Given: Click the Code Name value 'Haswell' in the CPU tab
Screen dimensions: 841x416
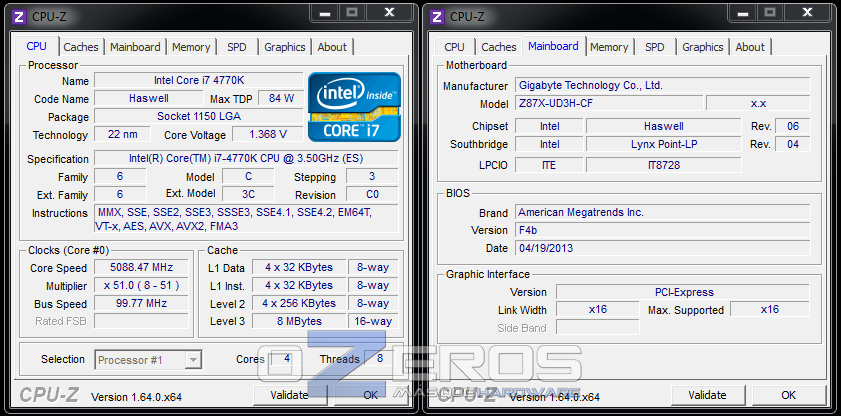Looking at the screenshot, I should (x=149, y=98).
